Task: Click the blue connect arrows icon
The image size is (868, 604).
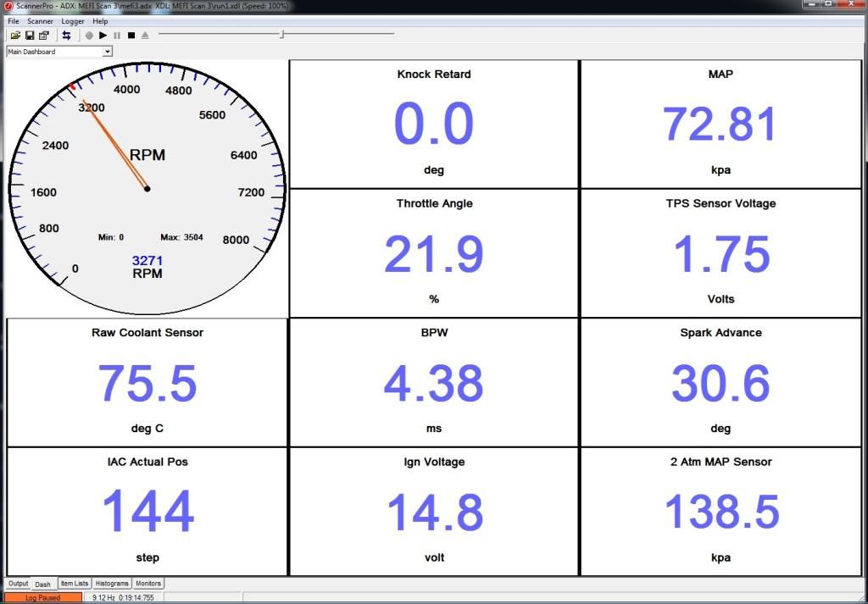Action: tap(67, 36)
